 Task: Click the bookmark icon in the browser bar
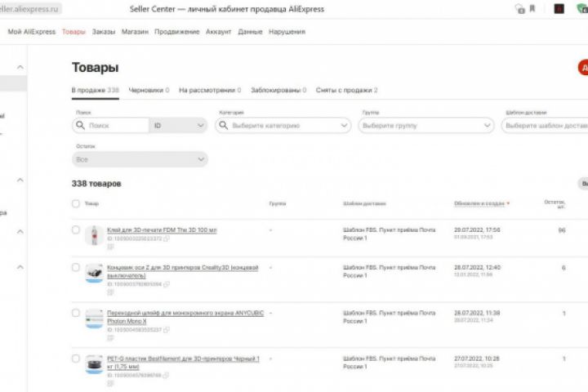tap(532, 9)
